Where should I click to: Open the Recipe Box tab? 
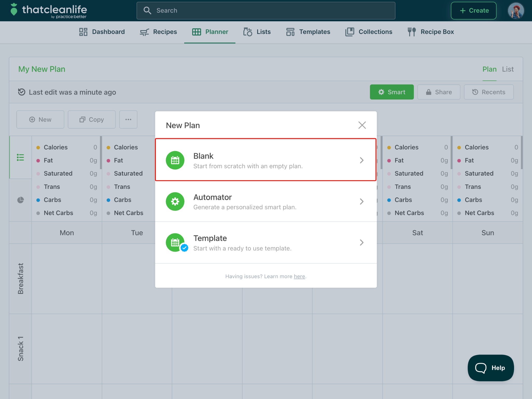tap(430, 32)
